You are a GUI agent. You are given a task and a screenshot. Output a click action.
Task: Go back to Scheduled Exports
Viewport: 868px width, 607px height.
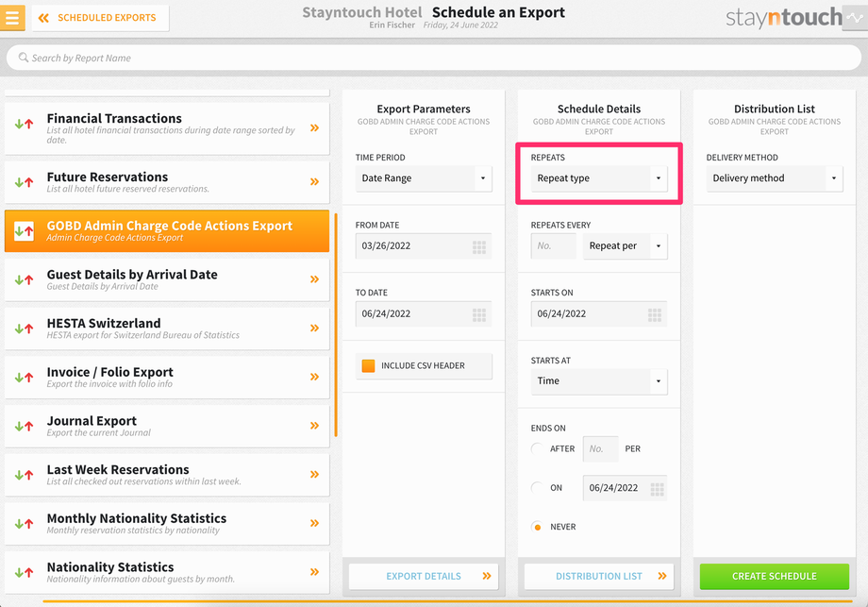click(x=100, y=18)
